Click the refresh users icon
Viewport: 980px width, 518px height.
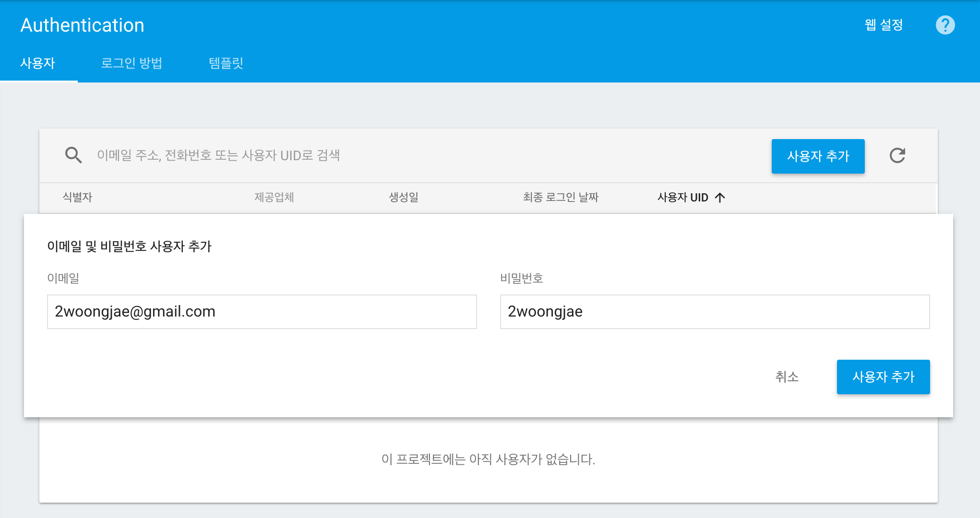tap(897, 156)
